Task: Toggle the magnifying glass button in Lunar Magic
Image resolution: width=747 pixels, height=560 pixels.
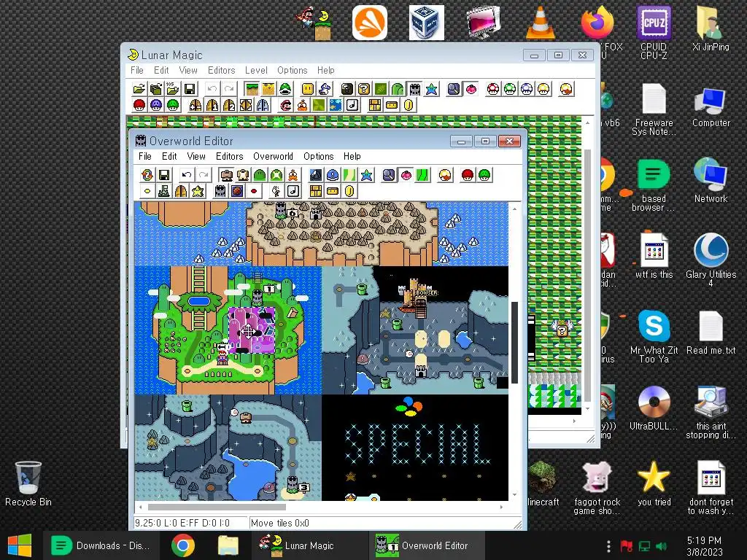Action: point(454,89)
